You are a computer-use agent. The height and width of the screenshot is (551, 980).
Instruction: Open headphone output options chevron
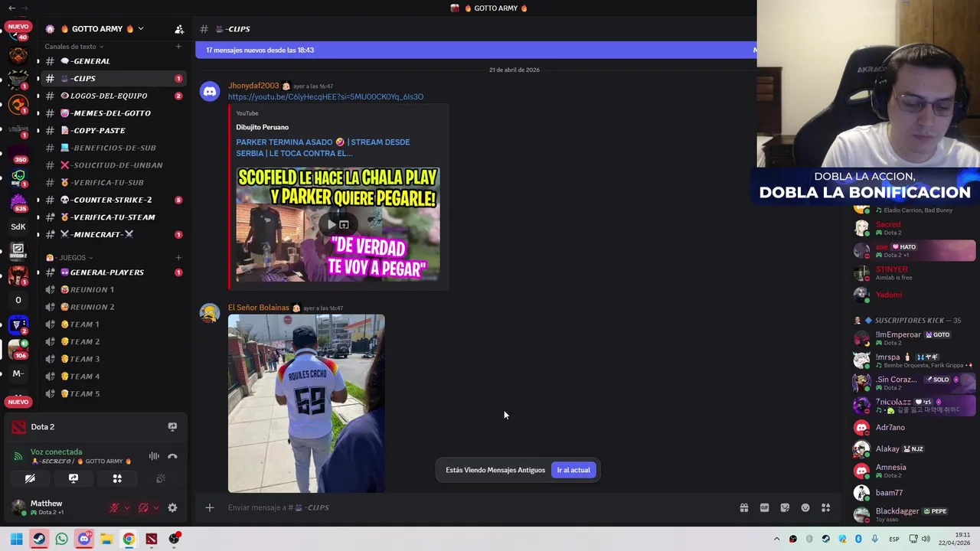[155, 507]
